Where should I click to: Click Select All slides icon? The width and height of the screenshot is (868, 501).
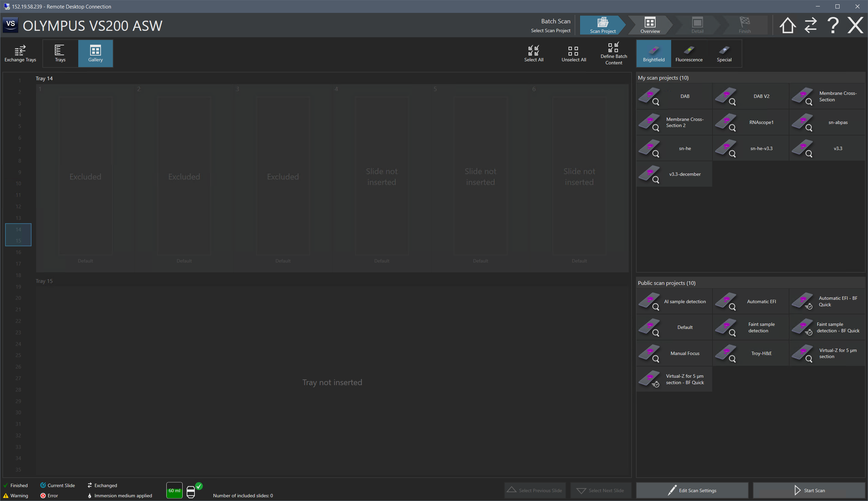tap(534, 53)
